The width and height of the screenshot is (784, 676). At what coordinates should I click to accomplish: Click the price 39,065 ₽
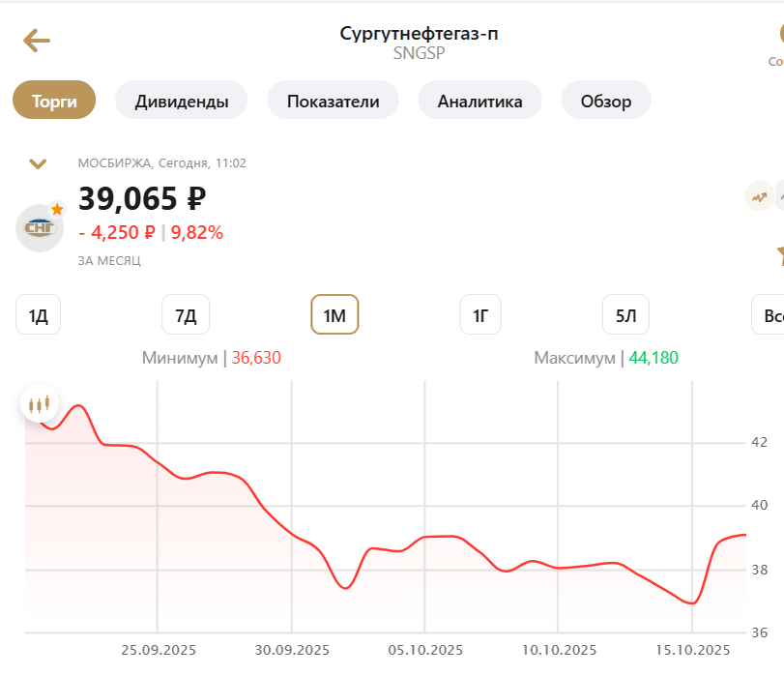click(142, 198)
